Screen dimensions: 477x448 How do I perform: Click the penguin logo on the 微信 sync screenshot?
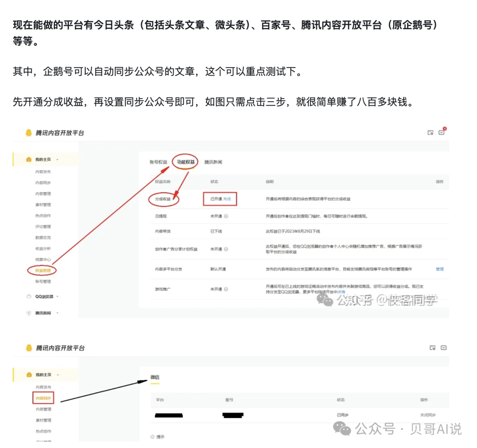click(x=29, y=348)
